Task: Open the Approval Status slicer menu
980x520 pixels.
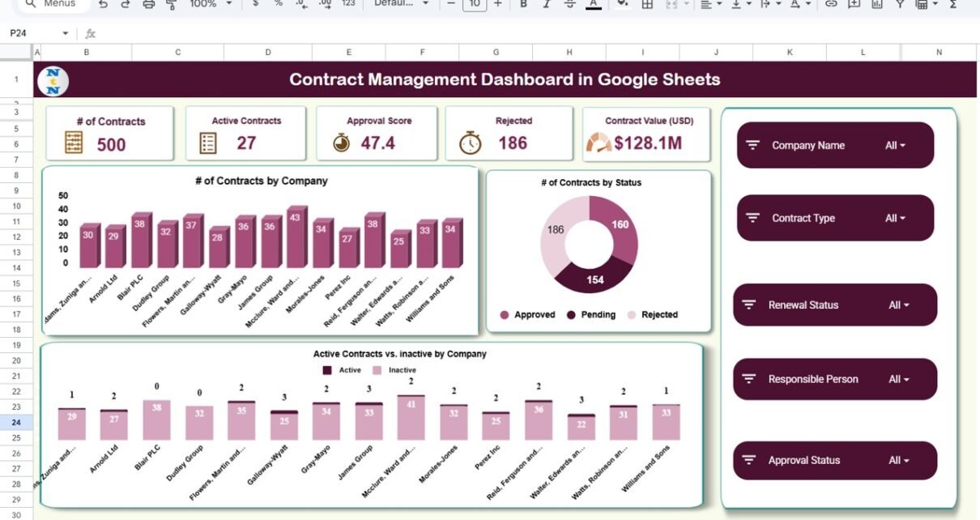Action: click(898, 461)
